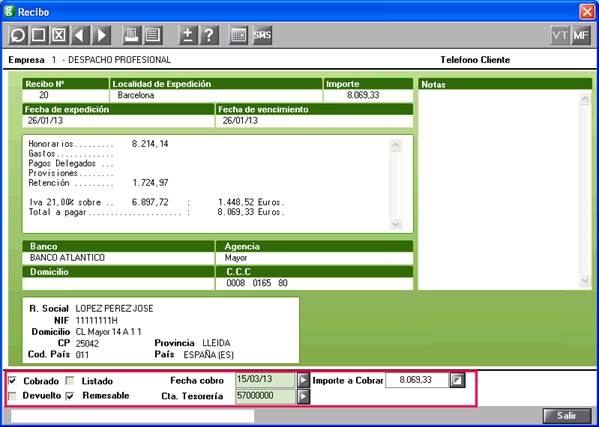This screenshot has width=599, height=427.
Task: Click the Importe value 8.069,33 at top
Action: pyautogui.click(x=363, y=95)
